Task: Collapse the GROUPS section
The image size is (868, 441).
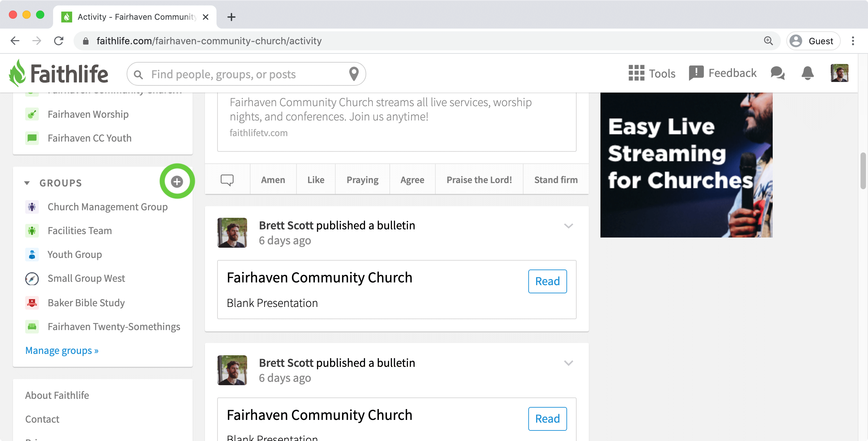Action: (x=27, y=183)
